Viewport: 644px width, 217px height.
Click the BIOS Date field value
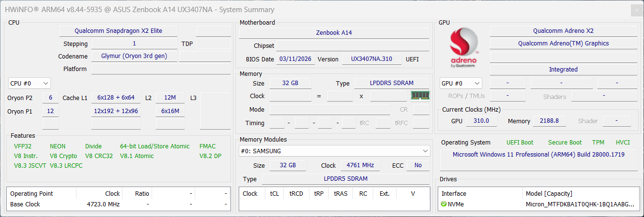(x=296, y=59)
